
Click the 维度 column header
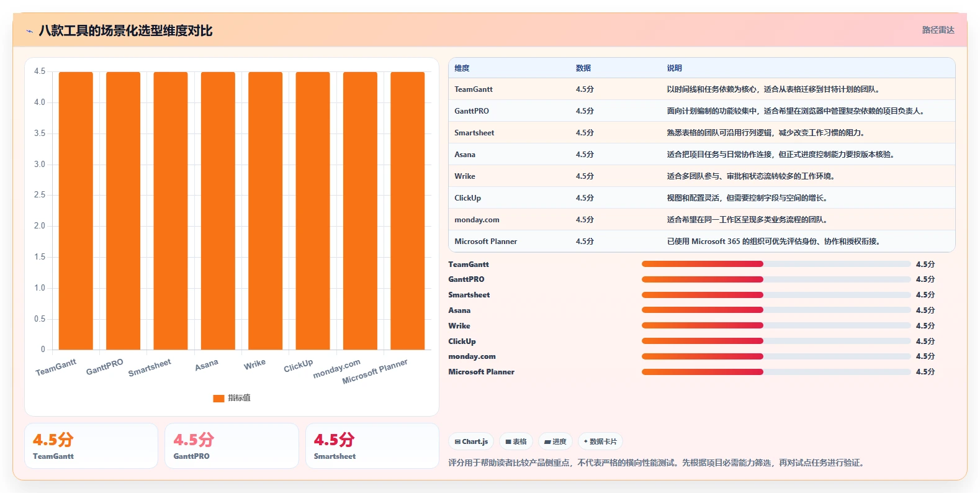pyautogui.click(x=462, y=68)
